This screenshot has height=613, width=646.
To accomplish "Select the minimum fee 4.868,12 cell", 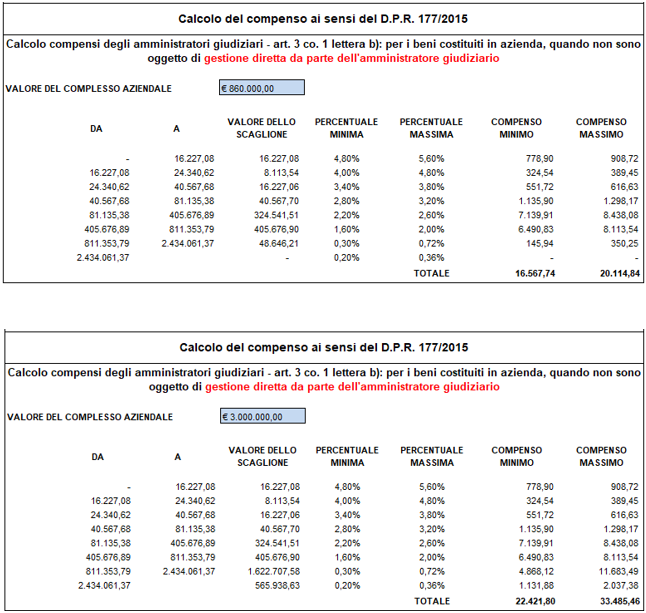I will [x=538, y=571].
